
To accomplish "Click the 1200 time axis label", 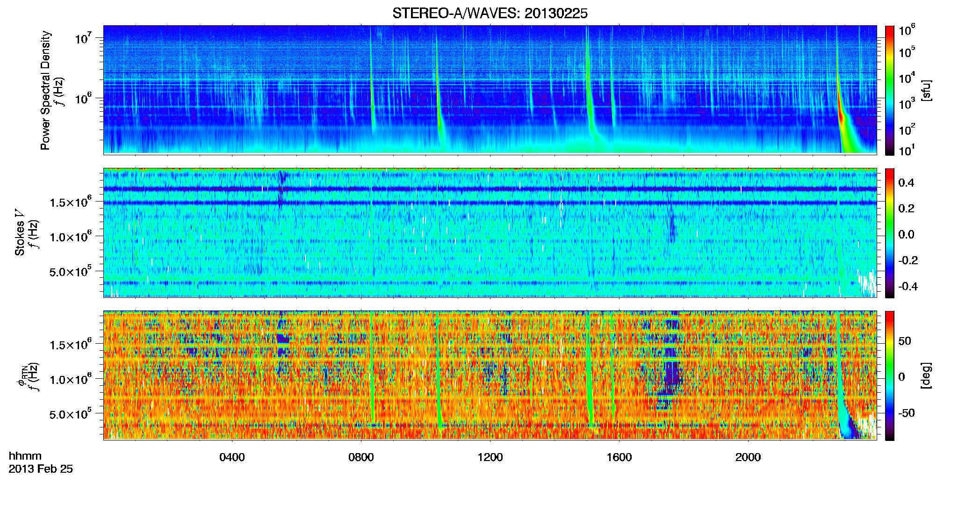I will (x=490, y=457).
